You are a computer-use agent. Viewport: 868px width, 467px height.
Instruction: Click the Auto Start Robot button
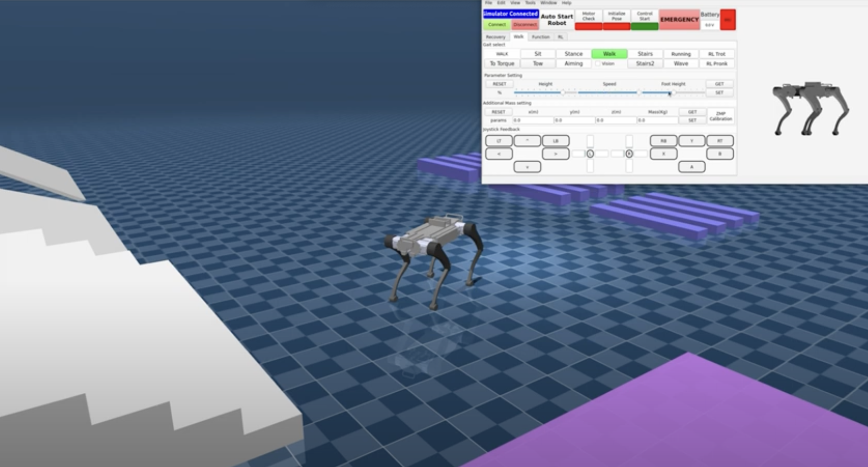pos(557,19)
